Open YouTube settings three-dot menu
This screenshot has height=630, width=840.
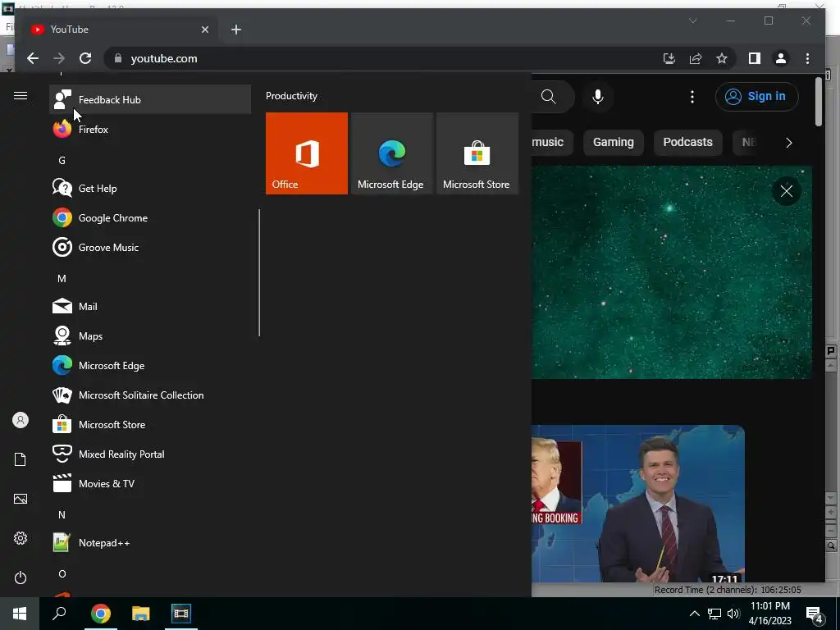tap(692, 97)
